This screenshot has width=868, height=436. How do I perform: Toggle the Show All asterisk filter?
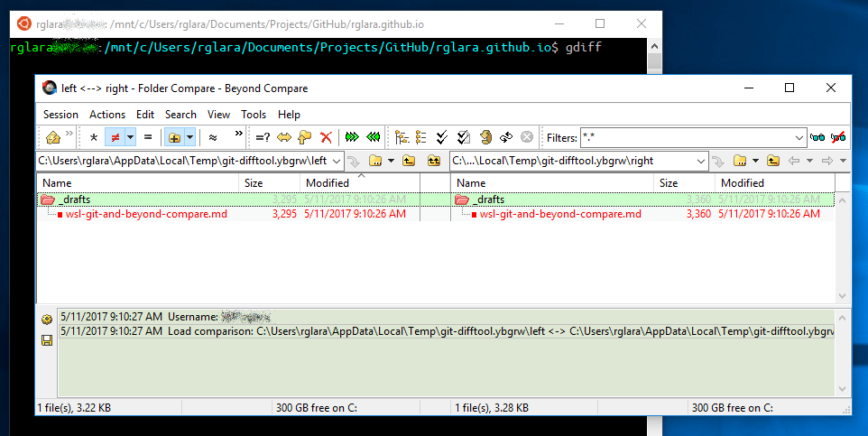tap(92, 138)
